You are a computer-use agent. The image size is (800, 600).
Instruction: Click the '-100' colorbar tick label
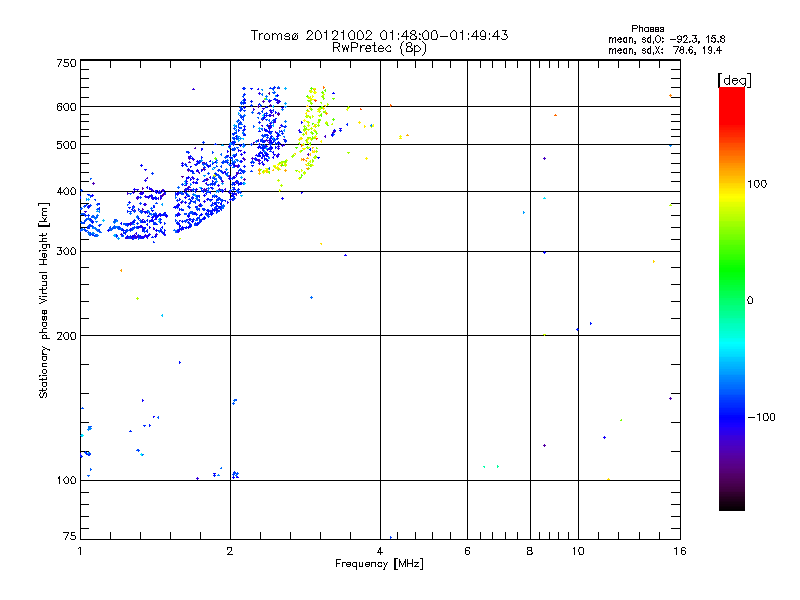click(762, 417)
